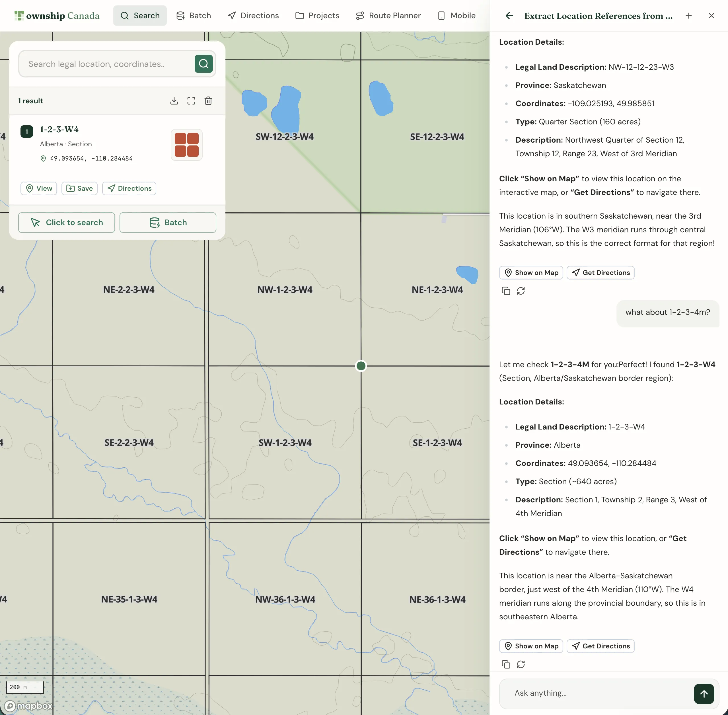
Task: Click the fit-to-bounds frame icon
Action: (191, 101)
